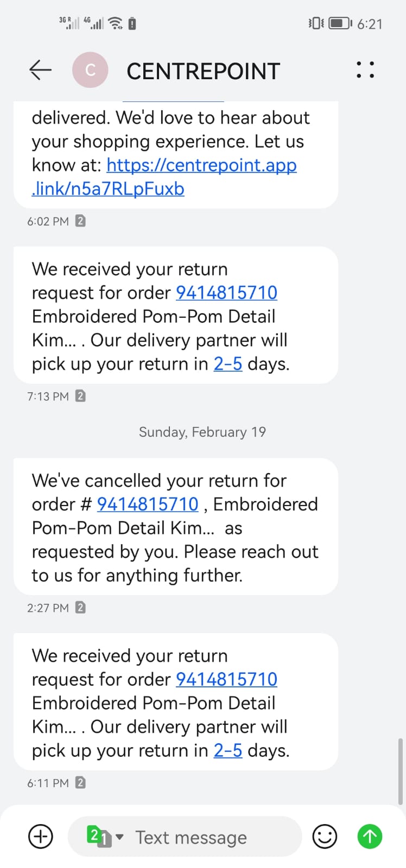Tap order number in the 6:11 PM message

(226, 679)
